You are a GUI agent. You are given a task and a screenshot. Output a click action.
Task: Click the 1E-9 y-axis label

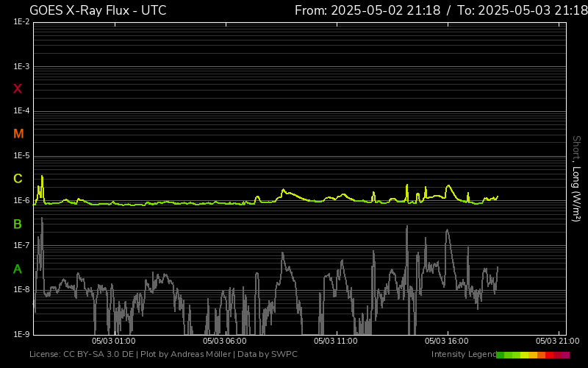(x=21, y=334)
